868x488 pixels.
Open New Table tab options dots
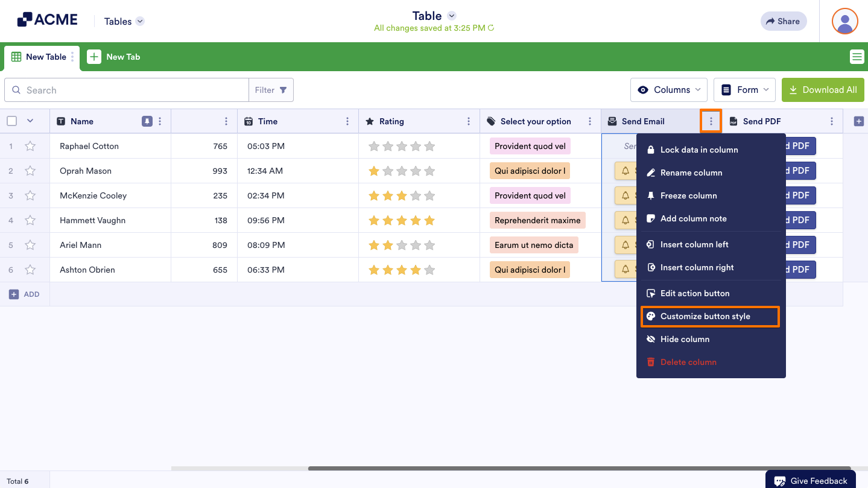click(72, 57)
